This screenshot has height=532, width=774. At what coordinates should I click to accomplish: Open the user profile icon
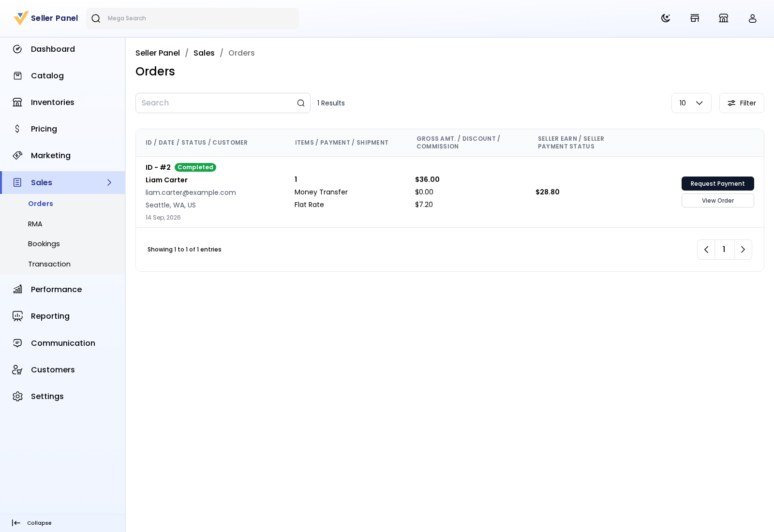(753, 18)
